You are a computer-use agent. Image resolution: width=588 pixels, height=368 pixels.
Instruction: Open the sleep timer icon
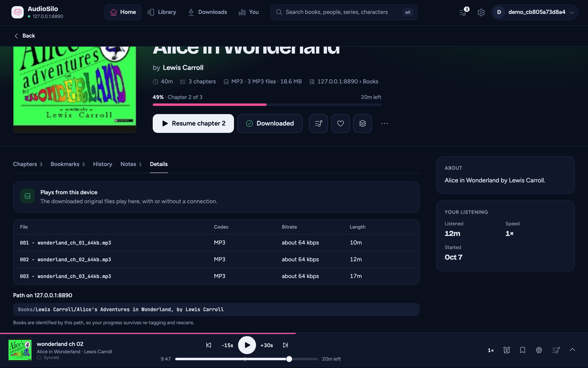click(x=507, y=350)
